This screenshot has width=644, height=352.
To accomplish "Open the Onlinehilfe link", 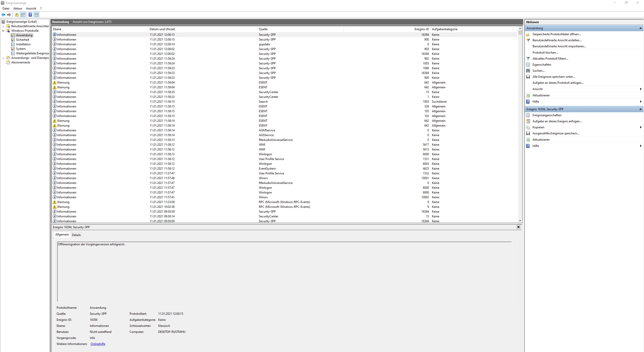I will (x=98, y=344).
